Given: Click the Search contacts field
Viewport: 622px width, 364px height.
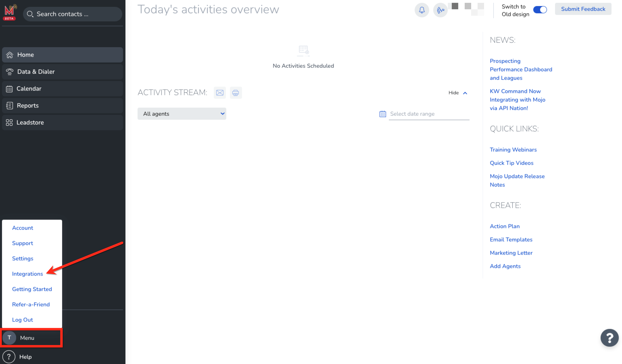Looking at the screenshot, I should click(73, 14).
